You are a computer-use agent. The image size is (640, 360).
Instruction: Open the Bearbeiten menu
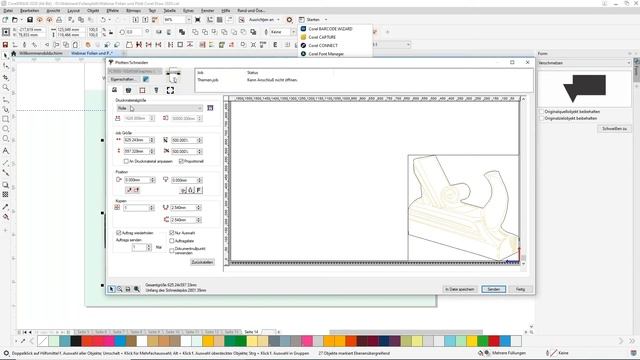pyautogui.click(x=29, y=10)
